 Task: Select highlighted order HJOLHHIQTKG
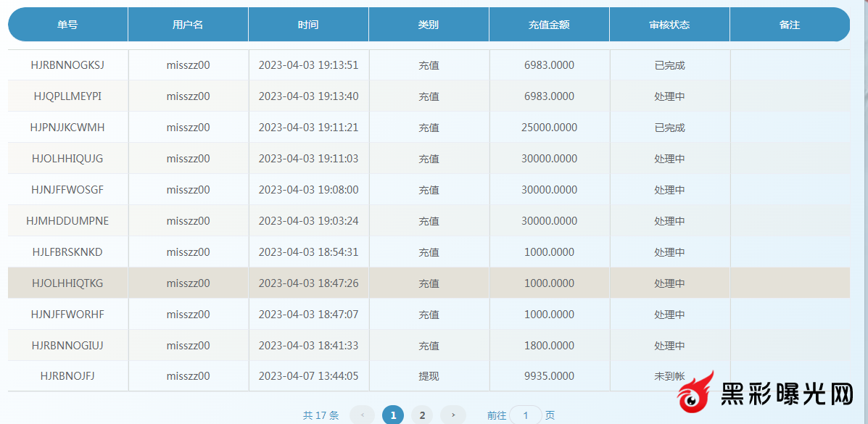(x=67, y=283)
